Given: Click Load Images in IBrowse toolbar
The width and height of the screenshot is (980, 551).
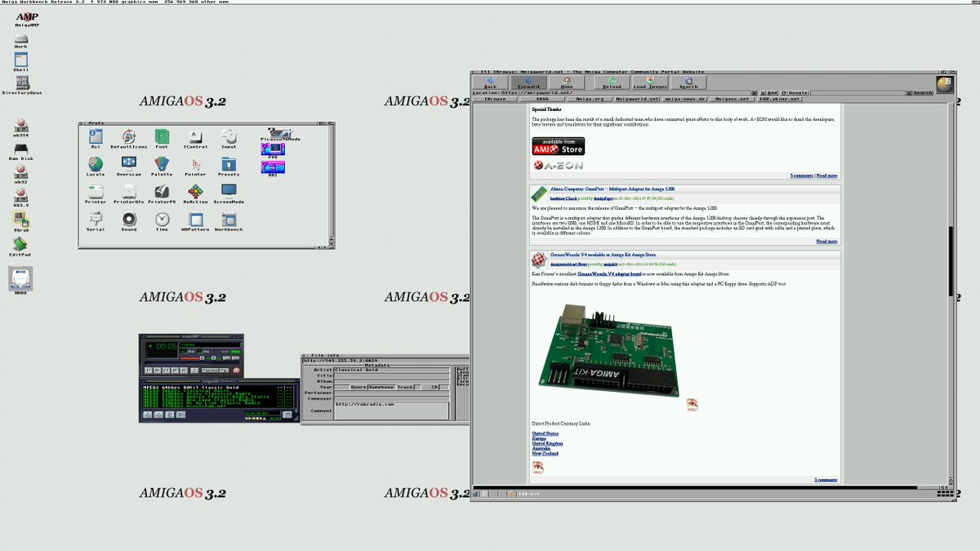Looking at the screenshot, I should 650,82.
